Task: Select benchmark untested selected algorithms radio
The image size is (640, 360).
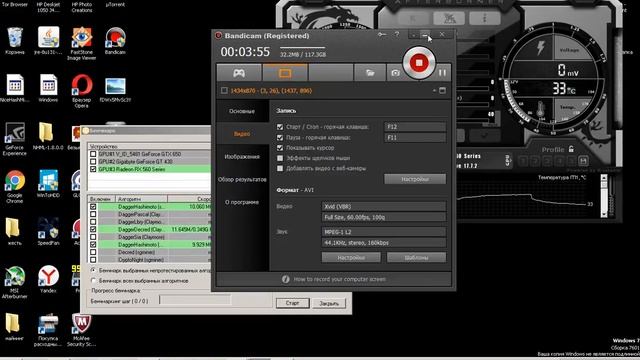Action: point(93,270)
